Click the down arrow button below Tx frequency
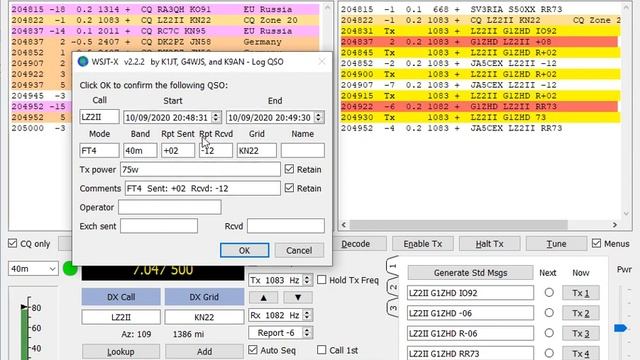 tap(298, 298)
